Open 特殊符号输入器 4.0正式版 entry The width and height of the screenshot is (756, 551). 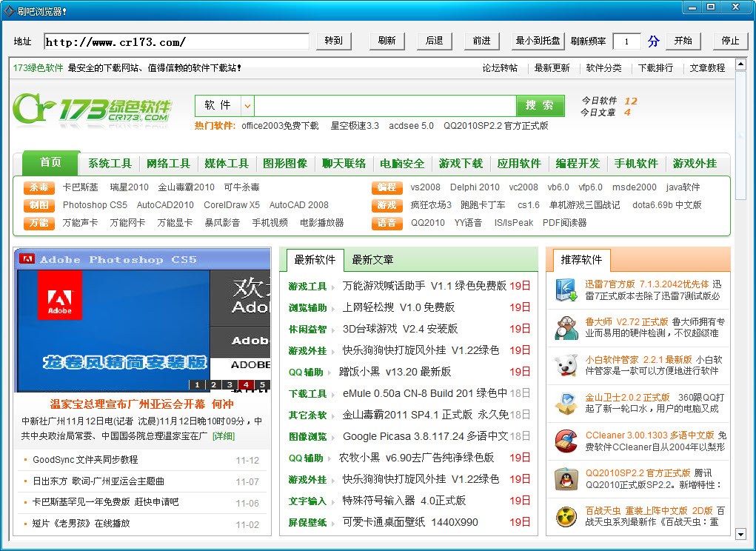pyautogui.click(x=404, y=501)
